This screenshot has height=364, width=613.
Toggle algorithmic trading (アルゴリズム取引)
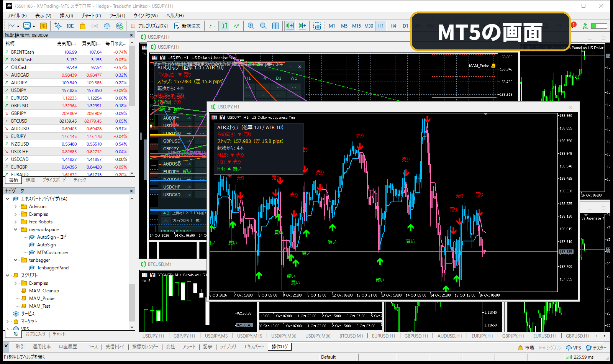[149, 26]
